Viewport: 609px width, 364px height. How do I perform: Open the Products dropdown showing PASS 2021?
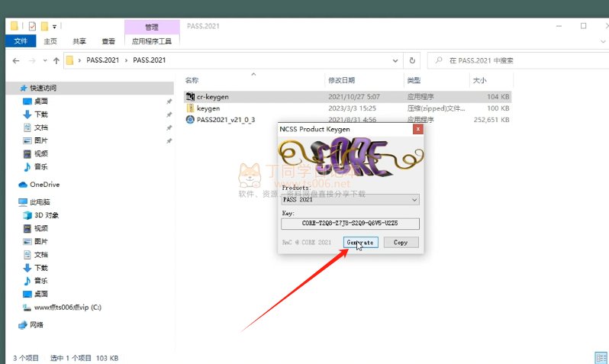pyautogui.click(x=350, y=200)
